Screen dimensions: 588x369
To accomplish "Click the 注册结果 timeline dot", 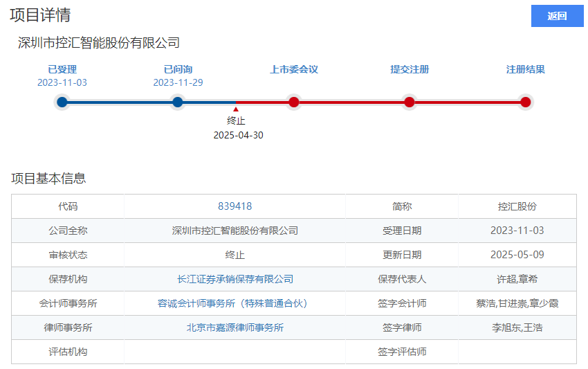I will click(x=526, y=102).
